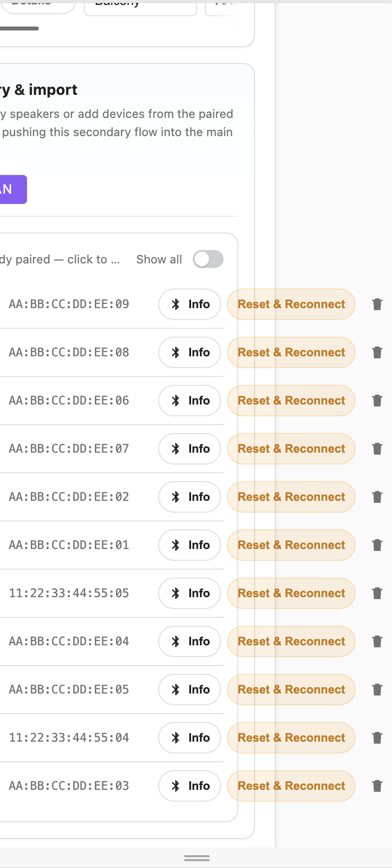This screenshot has height=868, width=392.
Task: Open Info for device AA:BB:CC:DD:EE:04
Action: click(190, 641)
